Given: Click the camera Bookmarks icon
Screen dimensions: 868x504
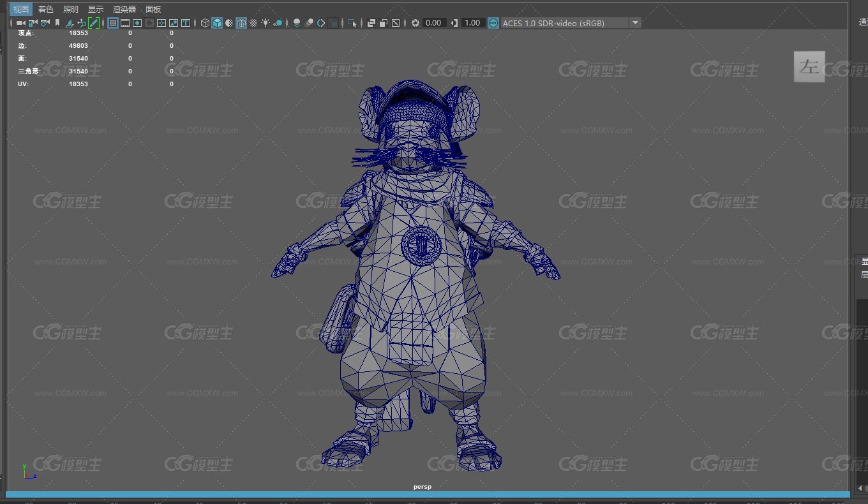Looking at the screenshot, I should (57, 23).
